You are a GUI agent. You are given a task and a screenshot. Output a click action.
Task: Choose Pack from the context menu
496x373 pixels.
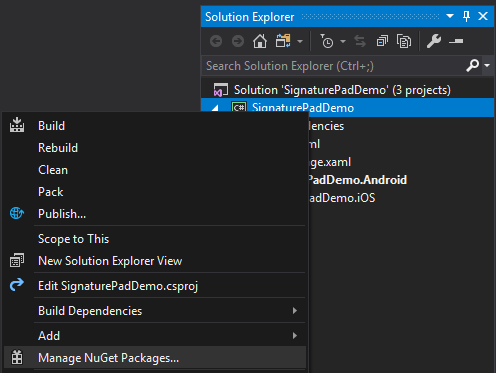click(x=155, y=192)
